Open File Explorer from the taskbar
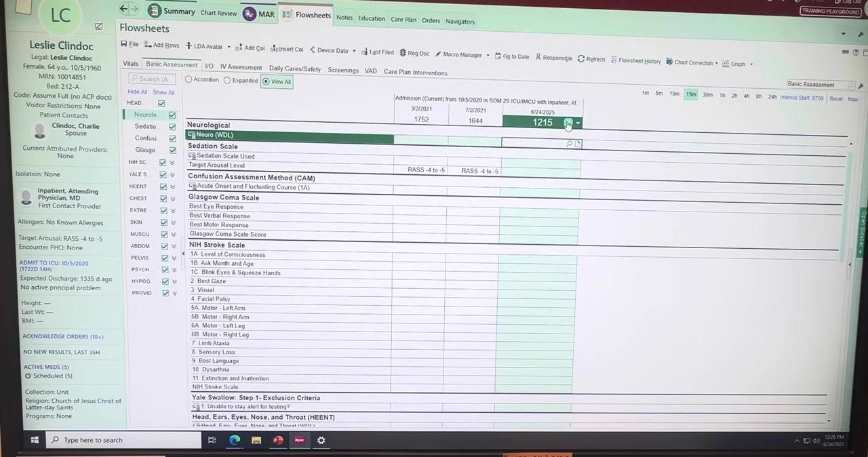Image resolution: width=868 pixels, height=457 pixels. pyautogui.click(x=256, y=440)
